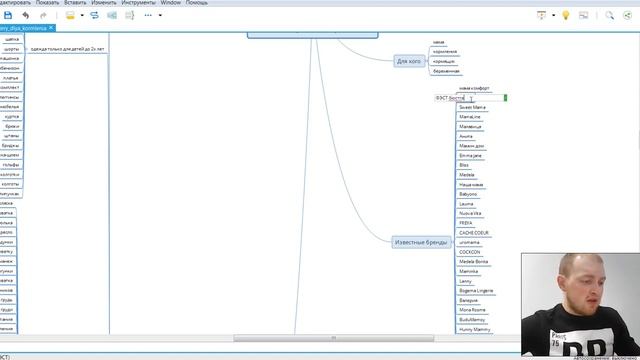Select the Hunny Mammy brand subtopic
The width and height of the screenshot is (640, 360).
[475, 329]
